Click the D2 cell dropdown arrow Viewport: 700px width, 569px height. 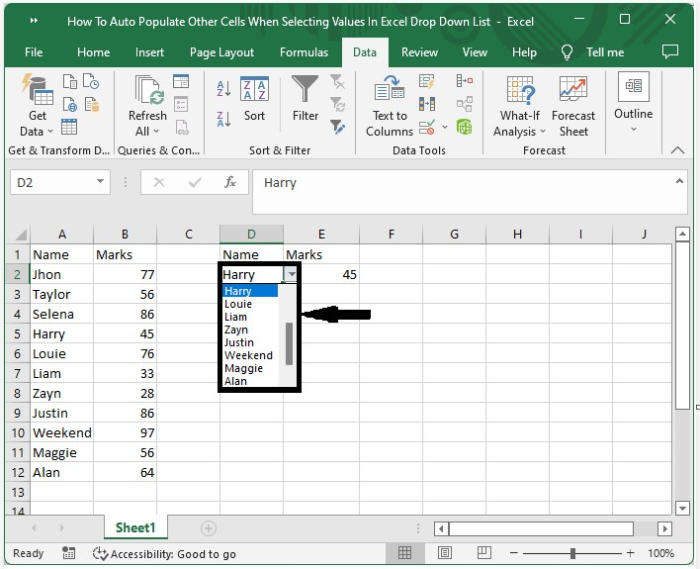point(291,274)
